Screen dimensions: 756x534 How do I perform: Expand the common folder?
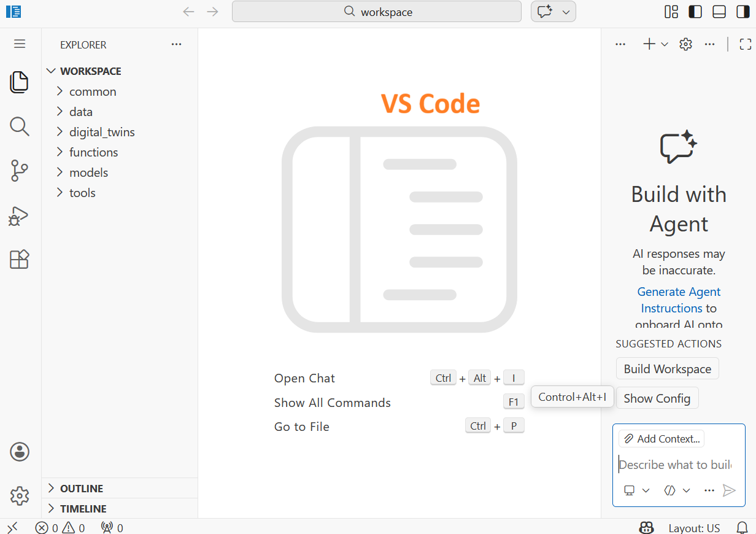[x=120, y=91]
